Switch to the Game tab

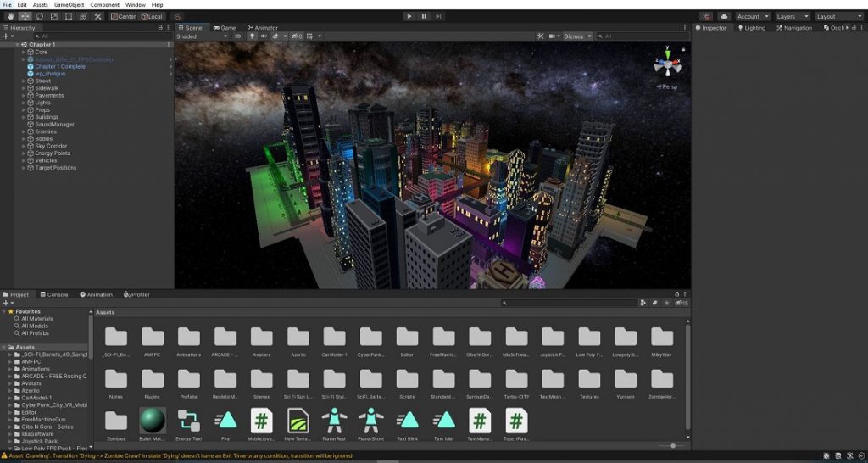tap(225, 28)
